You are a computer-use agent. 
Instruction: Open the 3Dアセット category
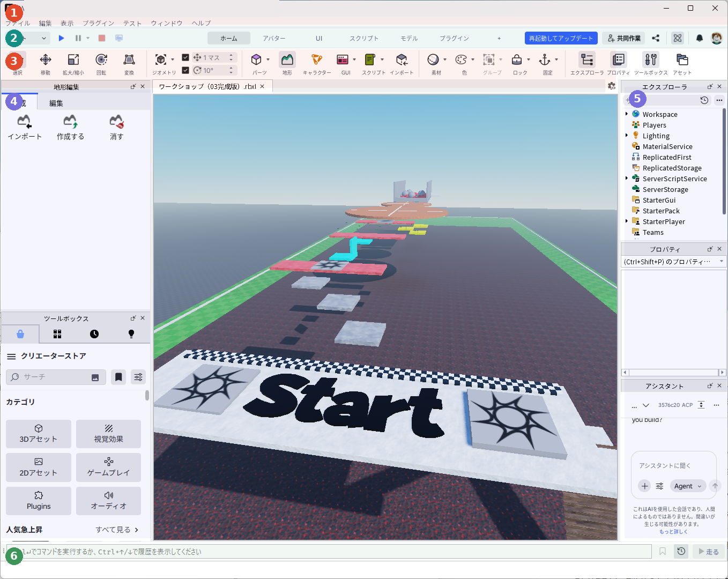(x=39, y=434)
